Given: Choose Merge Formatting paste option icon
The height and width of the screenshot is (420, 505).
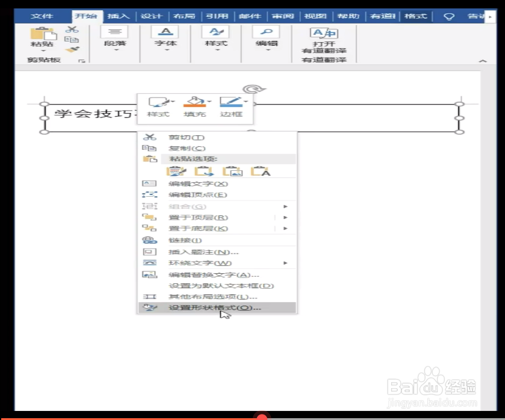Looking at the screenshot, I should point(204,171).
